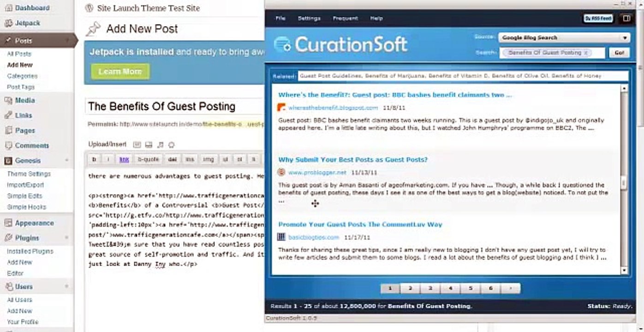
Task: Click the 'b-quote' editor button
Action: (148, 160)
